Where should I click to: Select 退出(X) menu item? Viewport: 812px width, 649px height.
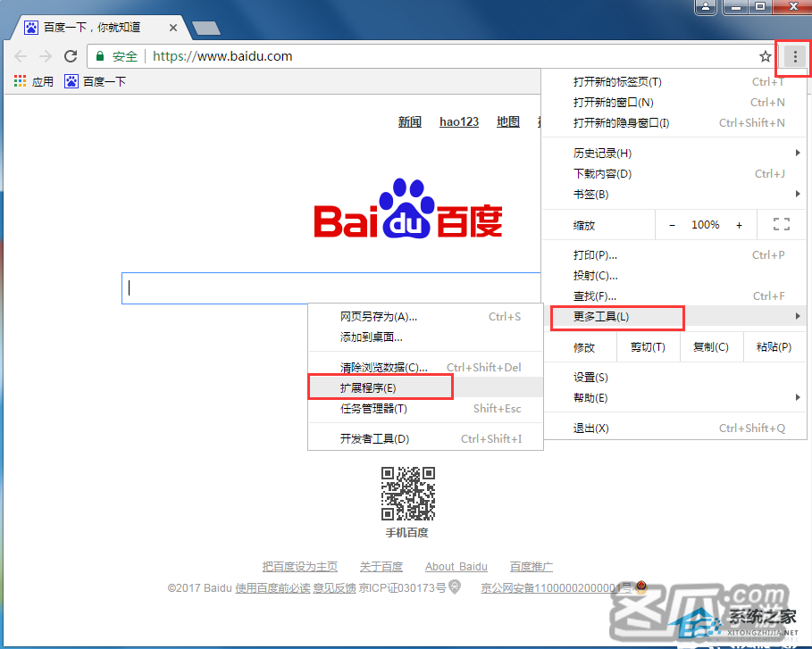point(674,428)
